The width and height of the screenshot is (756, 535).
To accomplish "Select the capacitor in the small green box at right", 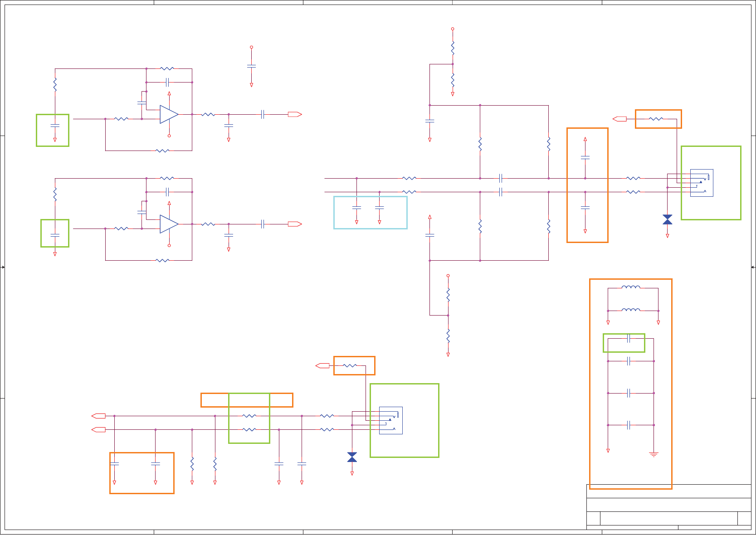I will pos(629,338).
